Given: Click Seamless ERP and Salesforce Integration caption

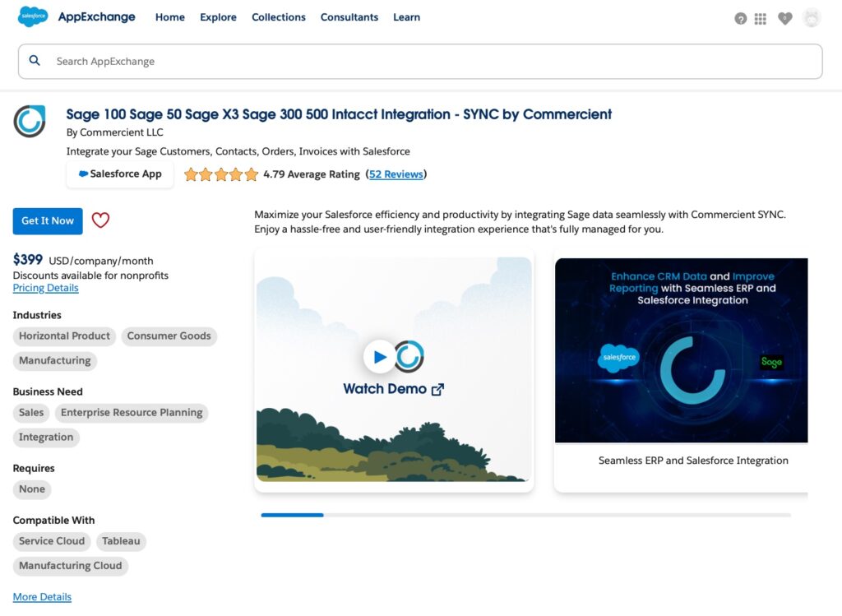Looking at the screenshot, I should 693,461.
